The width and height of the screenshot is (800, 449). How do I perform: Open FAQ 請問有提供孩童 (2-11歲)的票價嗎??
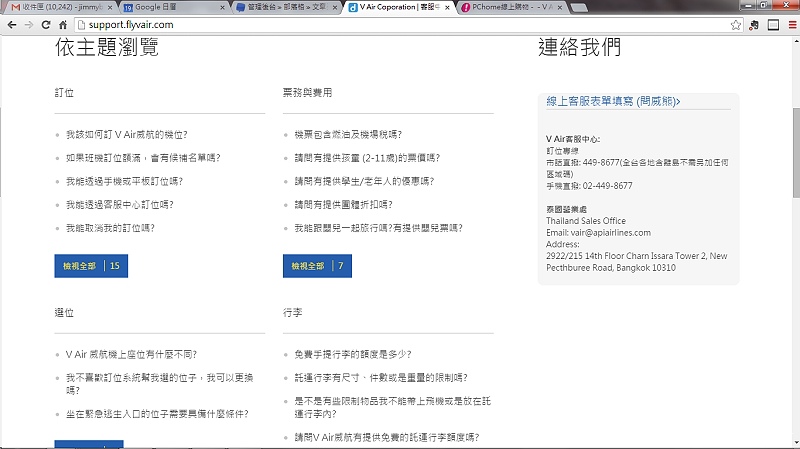point(367,158)
